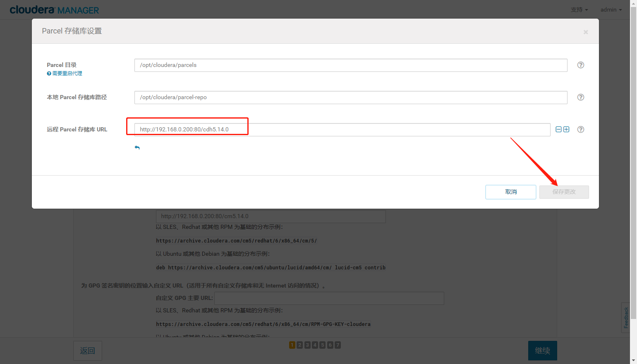Select the RPM-GPG-KEY-cloudera example URL text
Image resolution: width=637 pixels, height=364 pixels.
tap(263, 324)
